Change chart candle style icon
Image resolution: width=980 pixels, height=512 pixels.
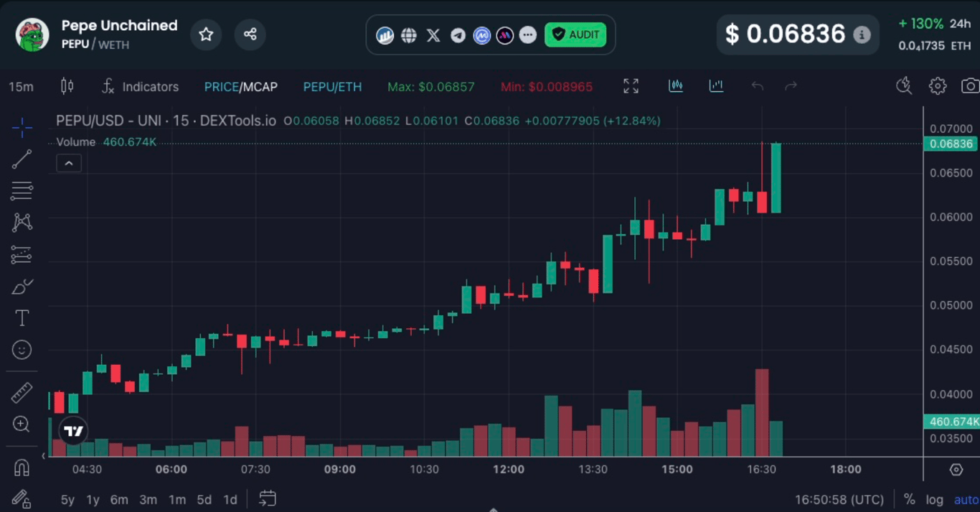click(67, 86)
